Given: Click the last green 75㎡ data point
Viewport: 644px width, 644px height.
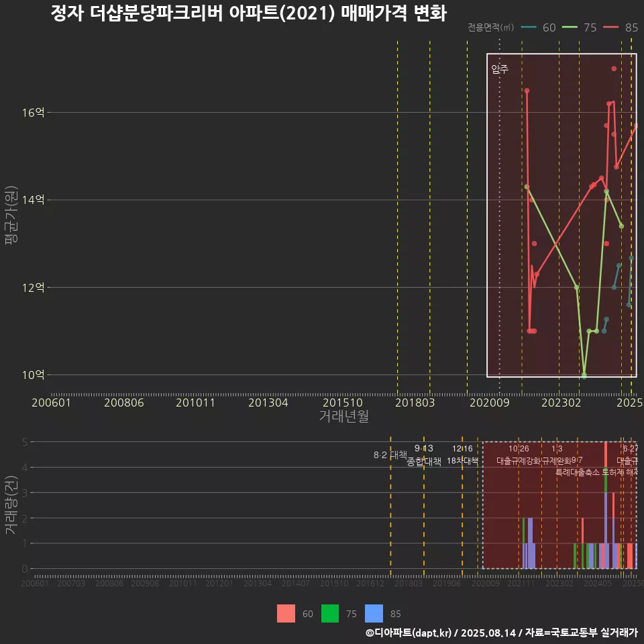Looking at the screenshot, I should coord(621,226).
